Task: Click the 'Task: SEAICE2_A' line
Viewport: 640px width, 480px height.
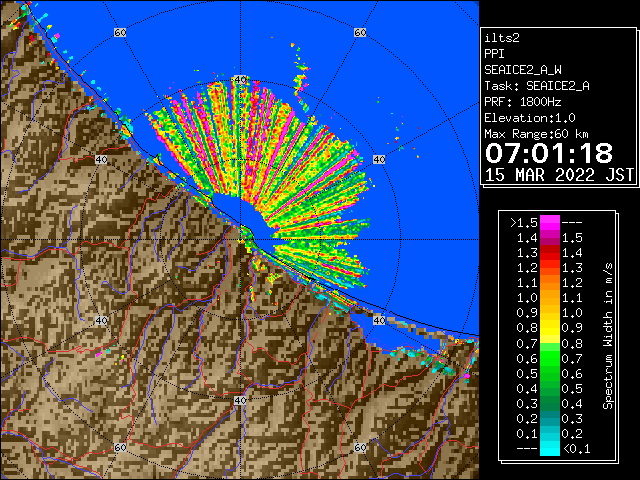Action: pos(537,86)
